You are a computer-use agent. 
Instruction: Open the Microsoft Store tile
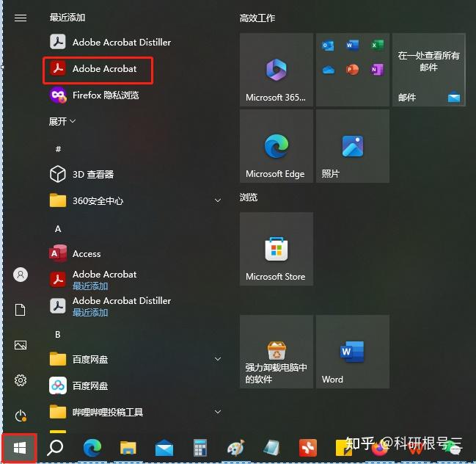click(x=277, y=249)
